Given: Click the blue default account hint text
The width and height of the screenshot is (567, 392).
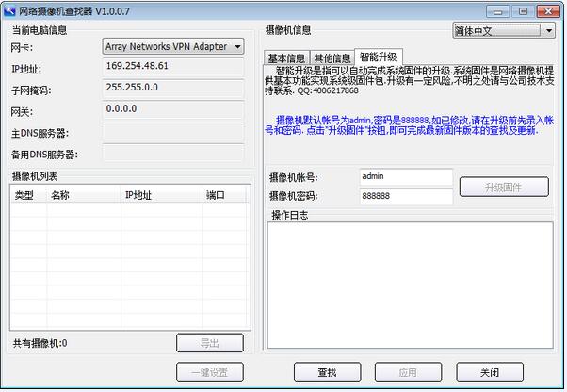Looking at the screenshot, I should [409, 125].
